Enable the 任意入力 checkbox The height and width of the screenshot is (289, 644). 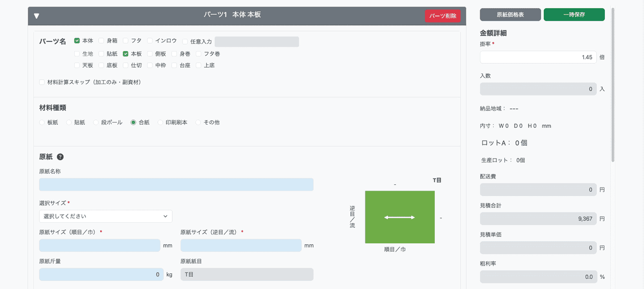(x=185, y=41)
